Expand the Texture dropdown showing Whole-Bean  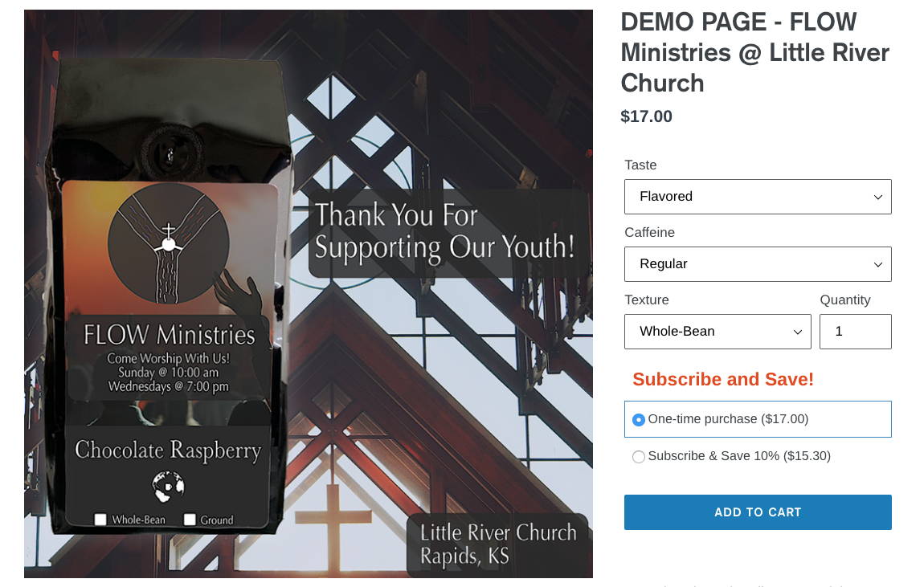718,332
